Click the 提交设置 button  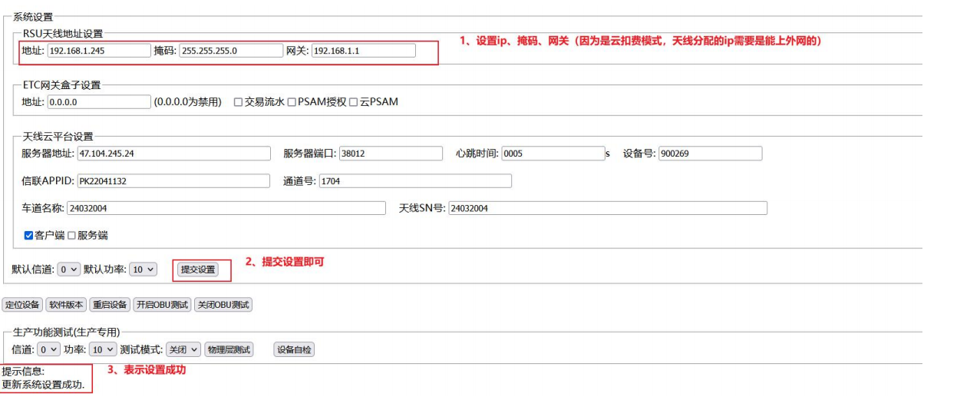pos(197,269)
